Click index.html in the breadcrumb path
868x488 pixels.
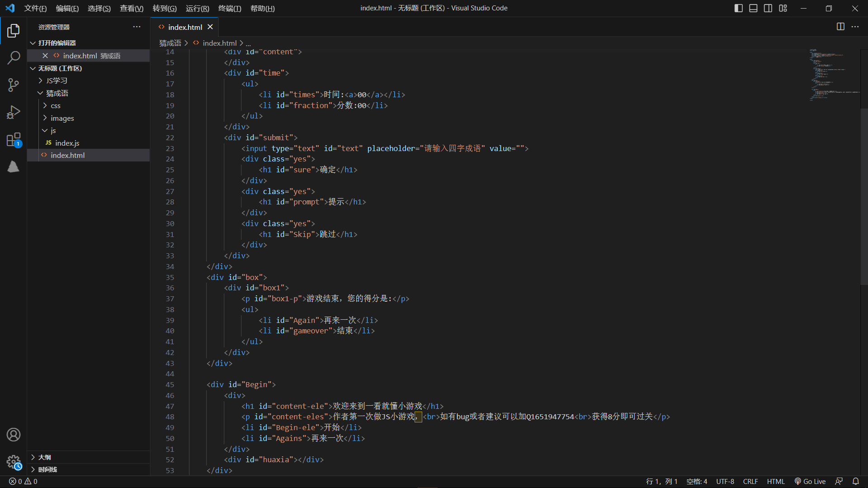tap(220, 43)
